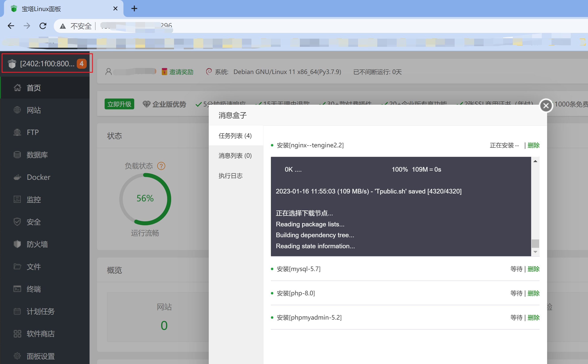Click the green 立即升级 upgrade button
The width and height of the screenshot is (588, 364).
(119, 104)
